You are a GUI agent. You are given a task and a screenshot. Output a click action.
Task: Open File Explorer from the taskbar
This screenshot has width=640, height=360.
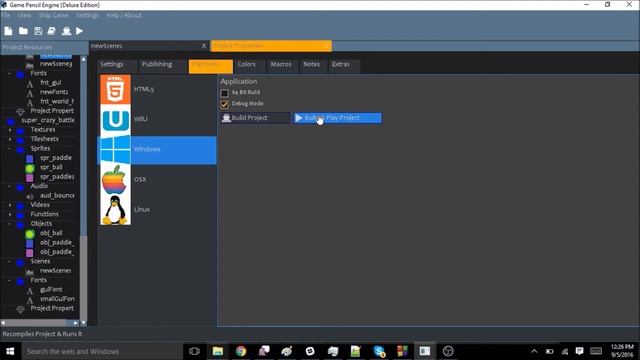tap(218, 351)
